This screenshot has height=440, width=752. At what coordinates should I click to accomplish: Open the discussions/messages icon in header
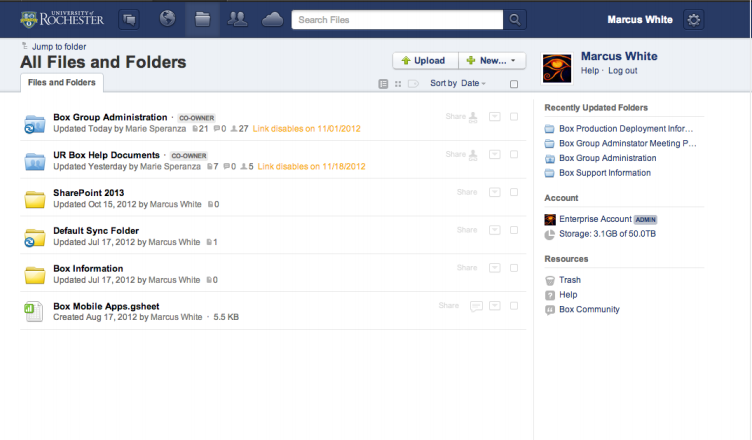[129, 20]
